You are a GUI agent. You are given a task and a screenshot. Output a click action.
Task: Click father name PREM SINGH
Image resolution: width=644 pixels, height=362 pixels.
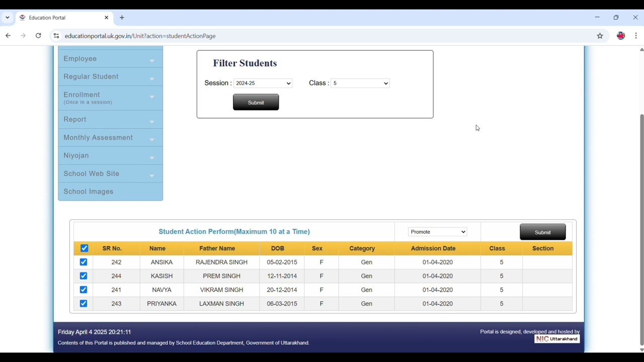221,276
